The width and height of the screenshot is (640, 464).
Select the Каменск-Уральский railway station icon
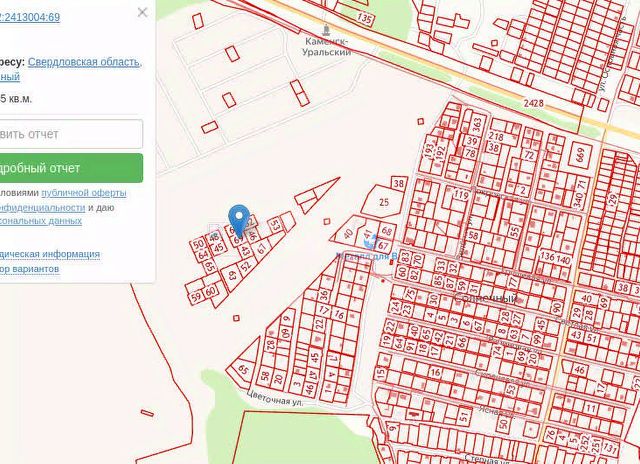[326, 30]
